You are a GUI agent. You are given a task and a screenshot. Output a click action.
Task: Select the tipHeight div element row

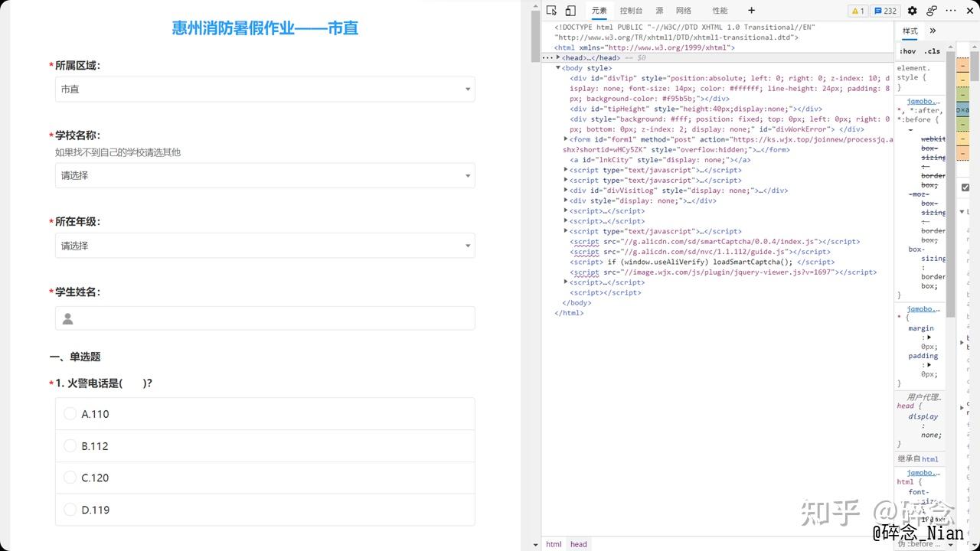coord(695,109)
